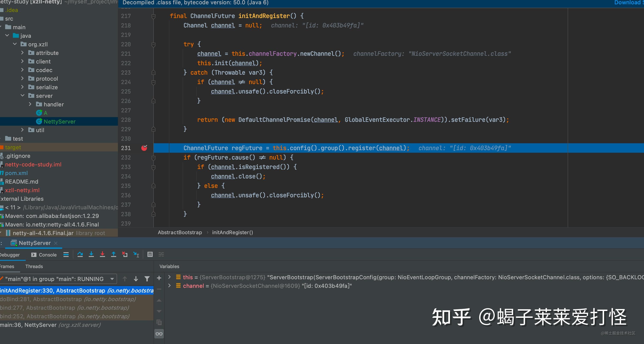Screen dimensions: 644x344
Task: Select the doBind:281 frame in Frames panel
Action: 68,299
